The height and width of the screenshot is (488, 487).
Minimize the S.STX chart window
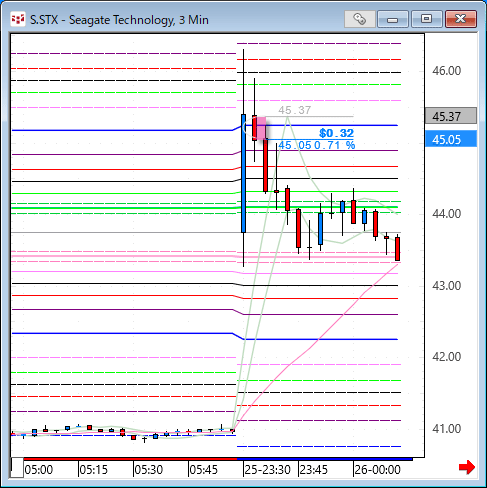tap(393, 19)
